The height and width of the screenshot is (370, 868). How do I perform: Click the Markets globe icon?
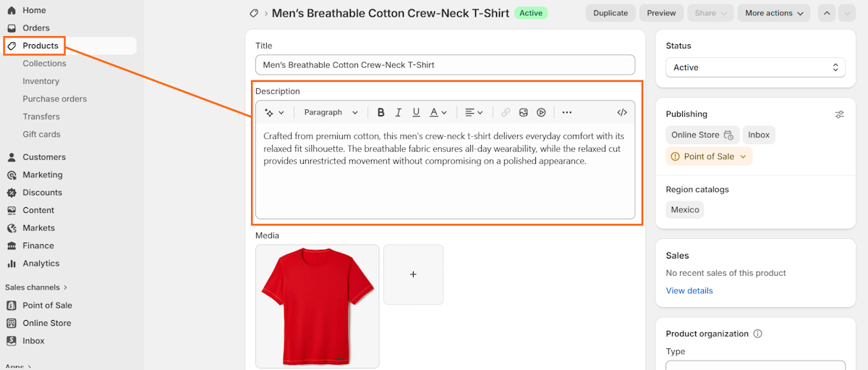coord(12,228)
